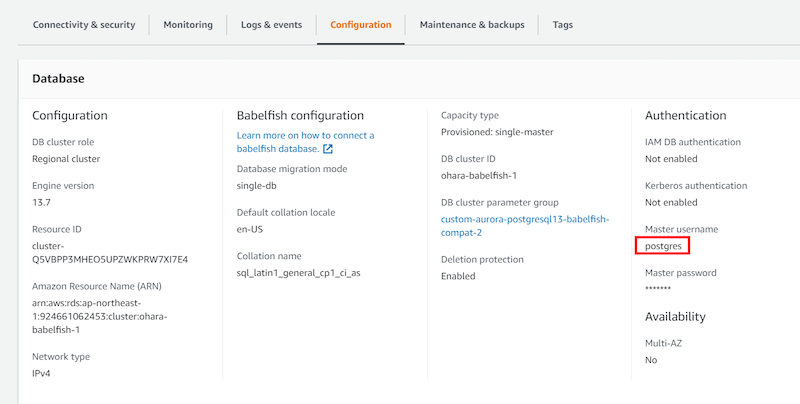The width and height of the screenshot is (800, 404).
Task: Select the Configuration tab
Action: point(361,25)
